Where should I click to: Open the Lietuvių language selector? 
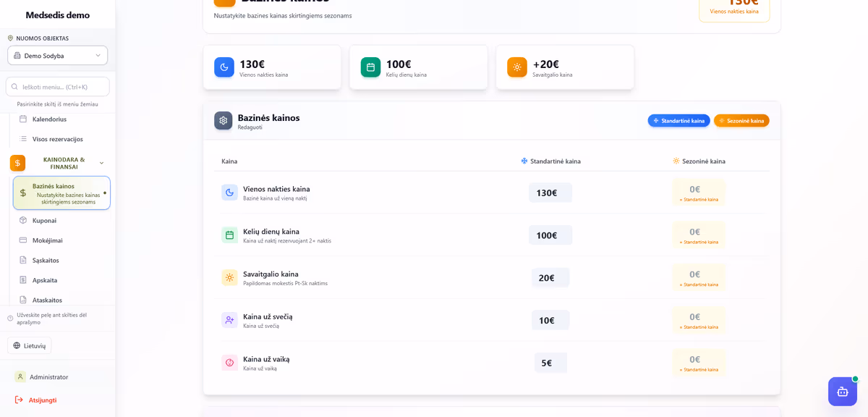pyautogui.click(x=30, y=346)
